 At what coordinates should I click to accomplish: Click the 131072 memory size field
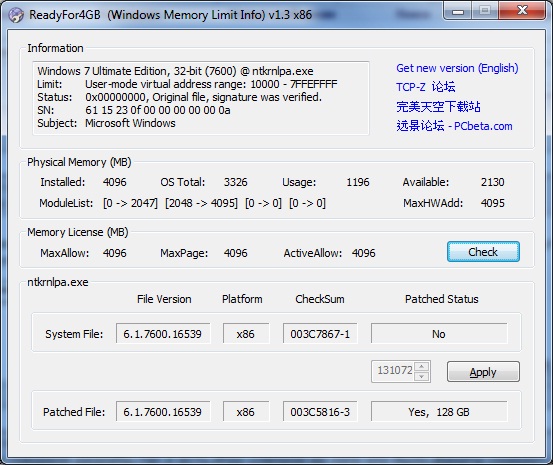tap(393, 371)
